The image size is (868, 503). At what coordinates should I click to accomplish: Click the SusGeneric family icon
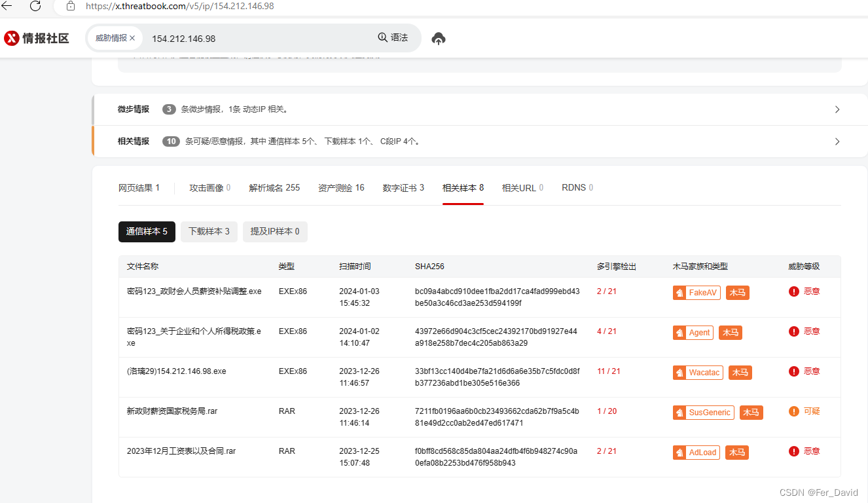(x=679, y=413)
